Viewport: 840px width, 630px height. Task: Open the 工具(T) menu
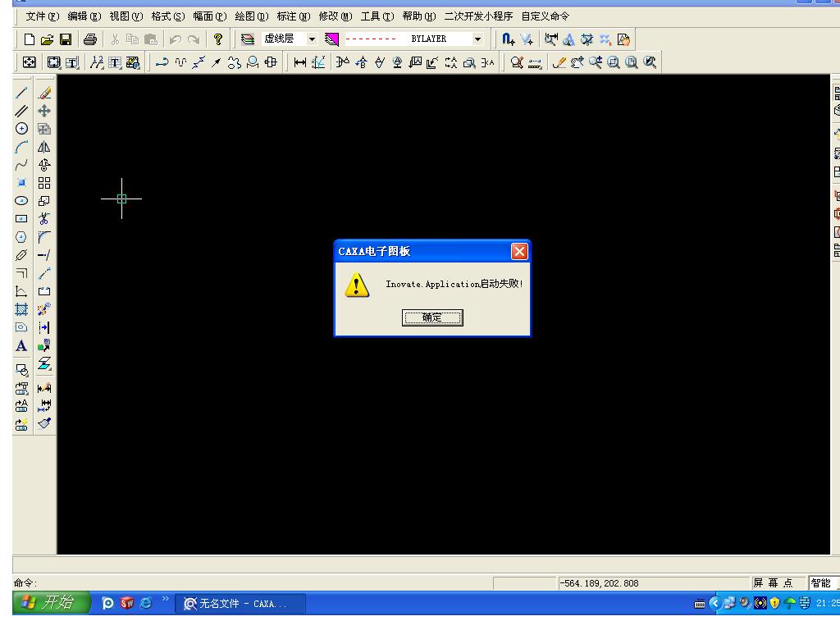377,16
